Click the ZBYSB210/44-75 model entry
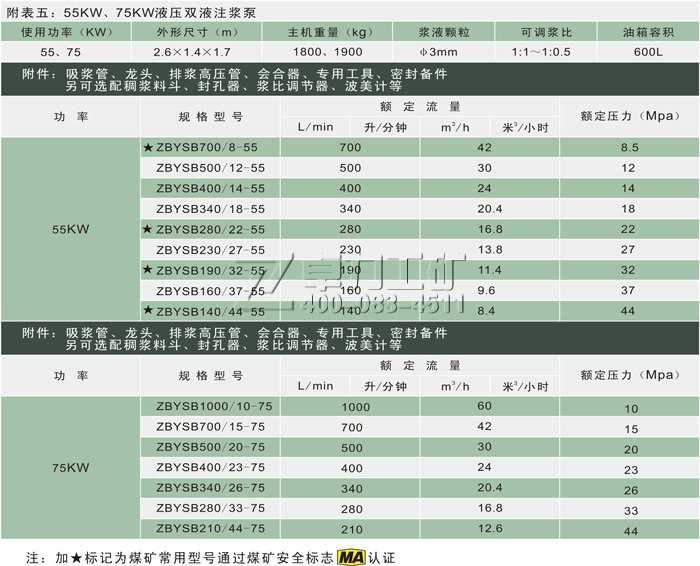The height and width of the screenshot is (566, 700). 211,529
